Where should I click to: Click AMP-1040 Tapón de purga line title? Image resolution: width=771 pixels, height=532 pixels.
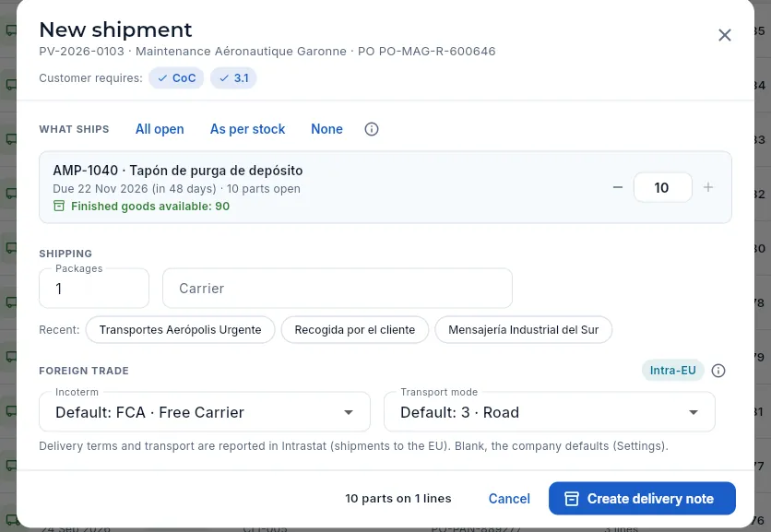tap(178, 171)
